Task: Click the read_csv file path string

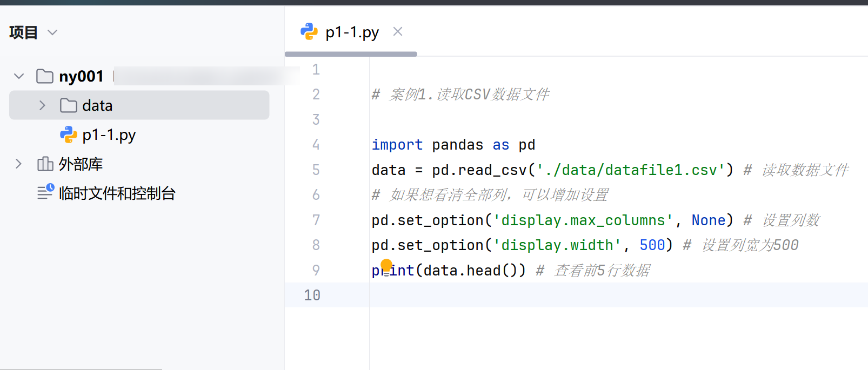Action: point(626,170)
